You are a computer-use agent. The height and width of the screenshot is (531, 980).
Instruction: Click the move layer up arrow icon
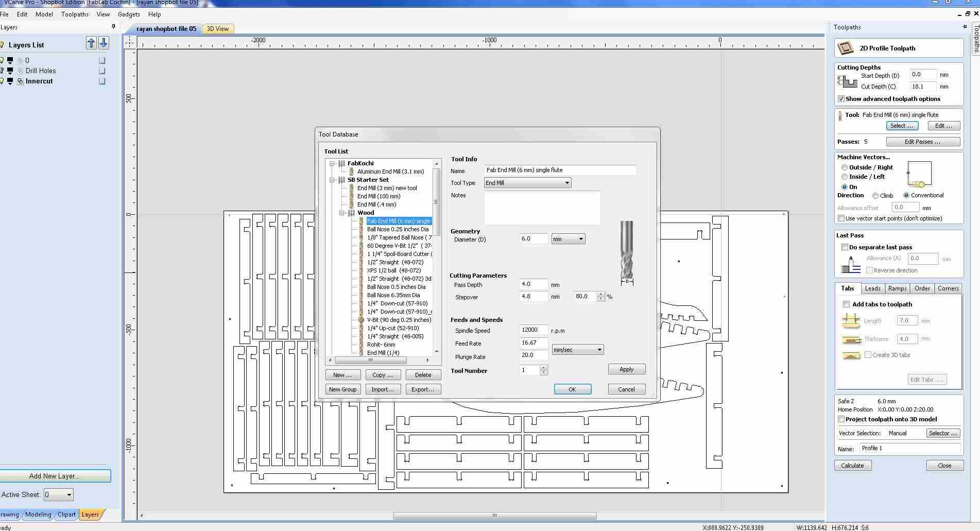click(91, 43)
